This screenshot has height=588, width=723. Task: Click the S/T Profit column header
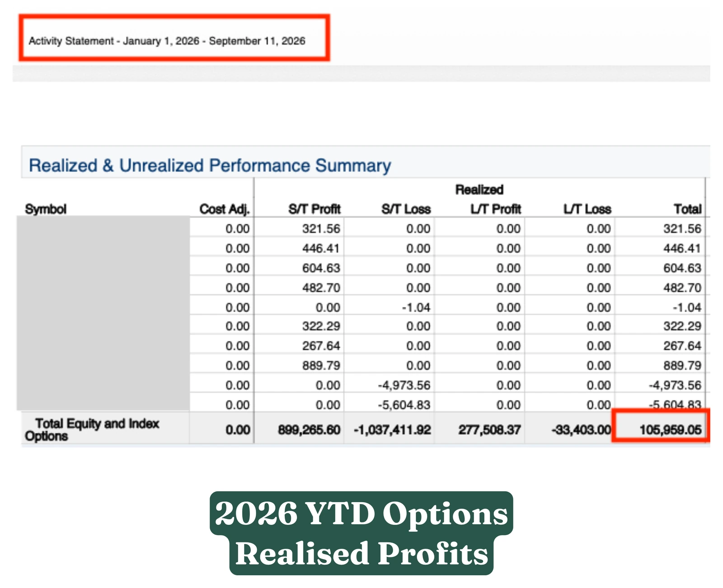click(315, 209)
